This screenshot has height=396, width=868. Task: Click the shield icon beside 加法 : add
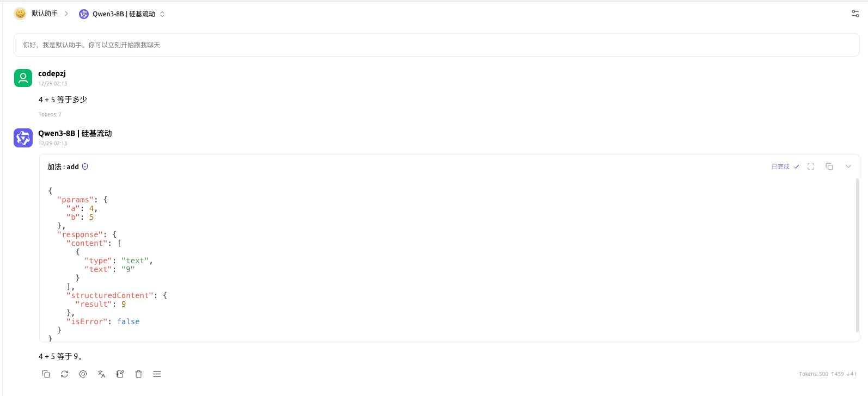[x=85, y=166]
